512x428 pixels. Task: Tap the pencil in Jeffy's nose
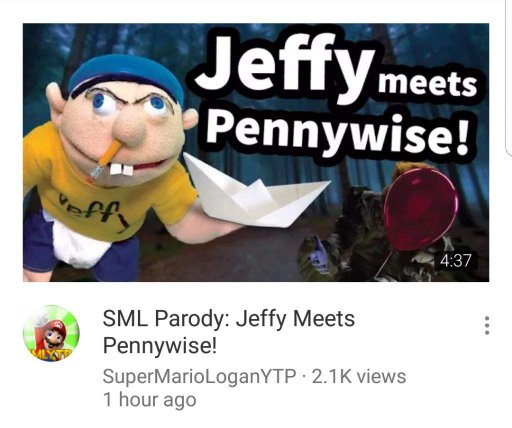coord(107,158)
